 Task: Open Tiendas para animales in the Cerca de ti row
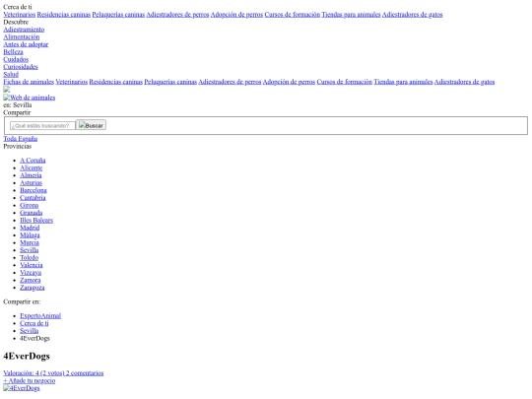(351, 15)
